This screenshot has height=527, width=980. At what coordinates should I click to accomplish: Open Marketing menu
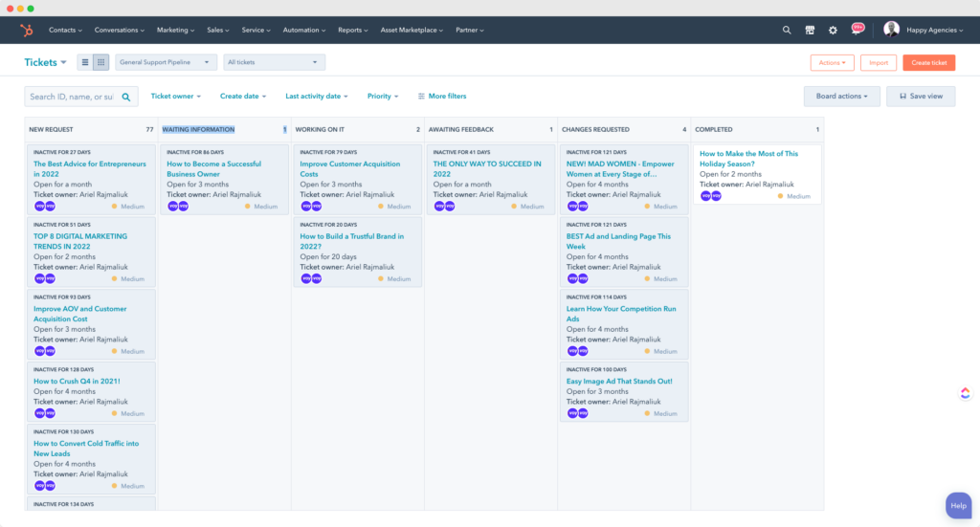pyautogui.click(x=176, y=30)
